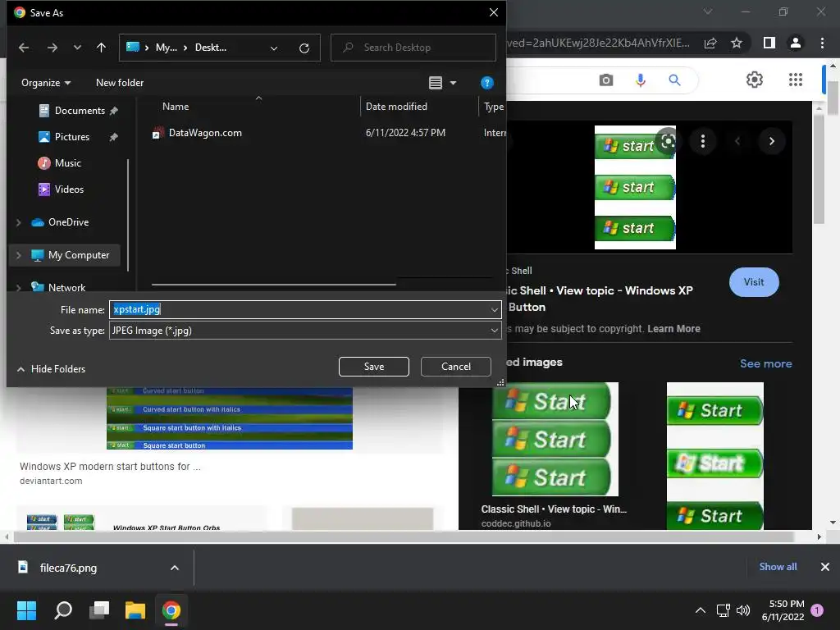
Task: Collapse the pane with Hide Folders
Action: [51, 368]
